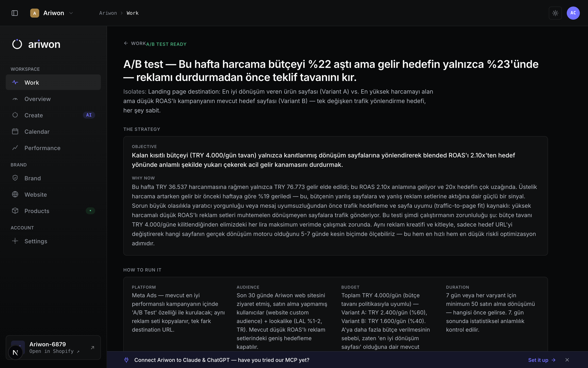The image size is (588, 368).
Task: Click the WORKSPACE sidebar group label
Action: [25, 69]
